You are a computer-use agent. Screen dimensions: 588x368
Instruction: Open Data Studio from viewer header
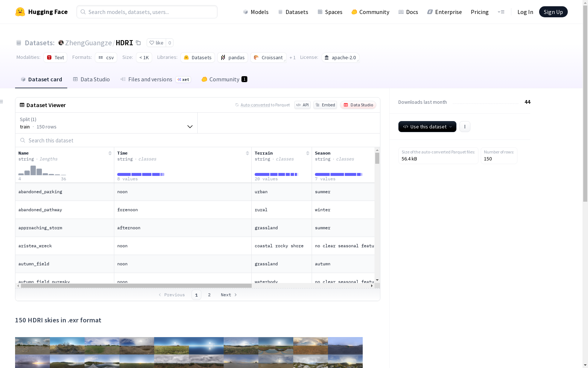[x=358, y=105]
